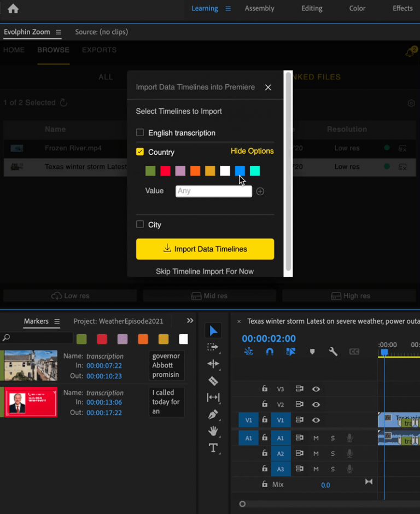420x514 pixels.
Task: Uncheck the Country checkbox
Action: click(140, 152)
